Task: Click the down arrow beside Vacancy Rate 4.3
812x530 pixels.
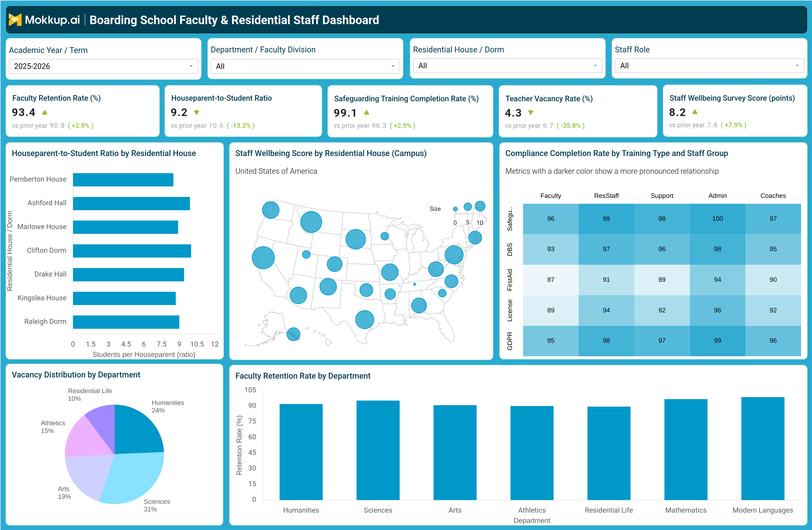Action: 531,112
